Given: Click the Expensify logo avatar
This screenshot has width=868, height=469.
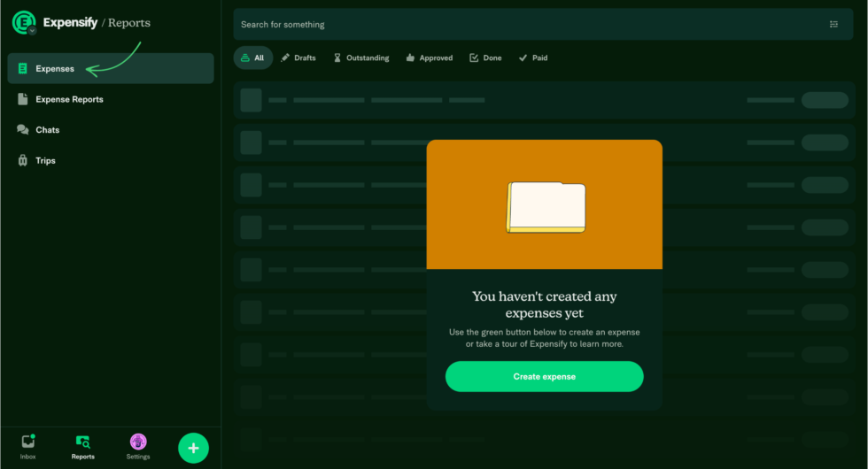Looking at the screenshot, I should [23, 22].
